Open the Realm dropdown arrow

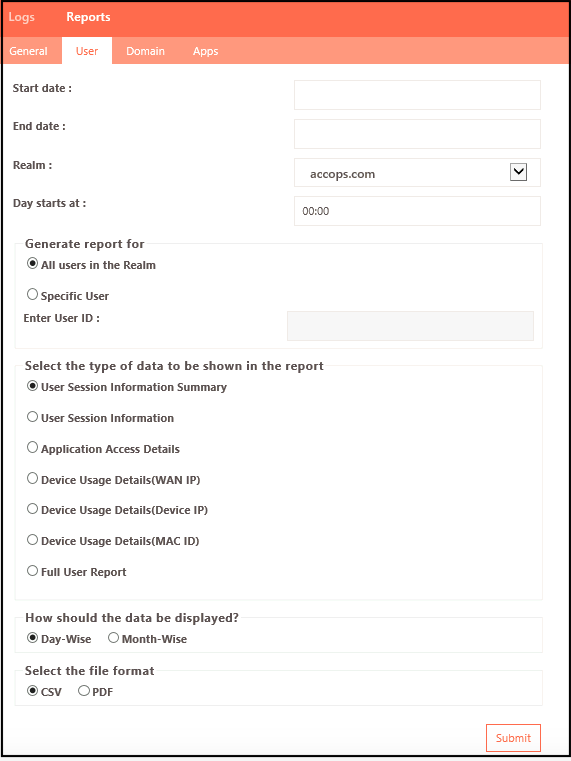(x=518, y=172)
